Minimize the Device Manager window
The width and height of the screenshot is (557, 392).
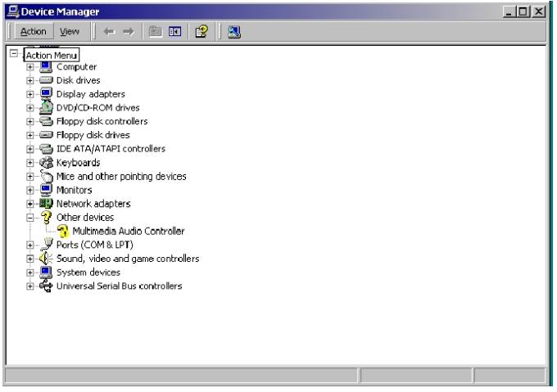tap(509, 11)
